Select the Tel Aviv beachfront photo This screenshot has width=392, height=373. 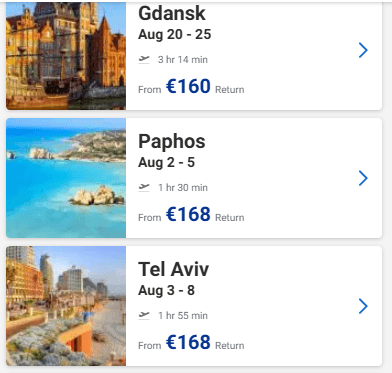click(66, 306)
